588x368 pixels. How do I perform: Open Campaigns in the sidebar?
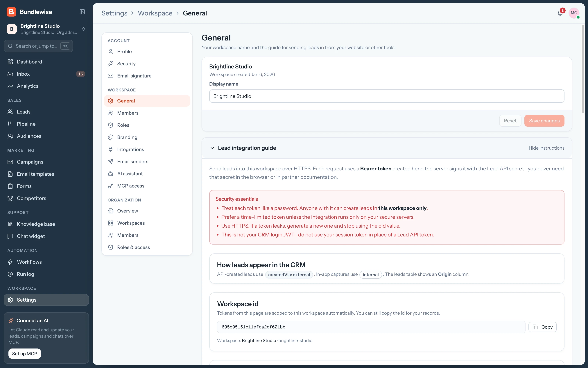[46, 162]
